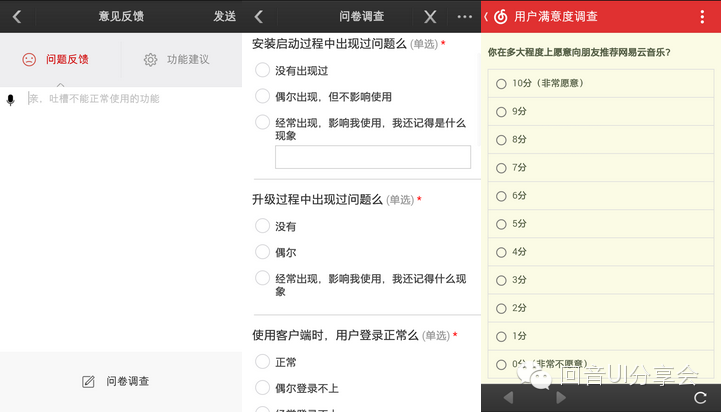
Task: Tap the edit pencil icon by 问卷调查
Action: click(x=88, y=382)
